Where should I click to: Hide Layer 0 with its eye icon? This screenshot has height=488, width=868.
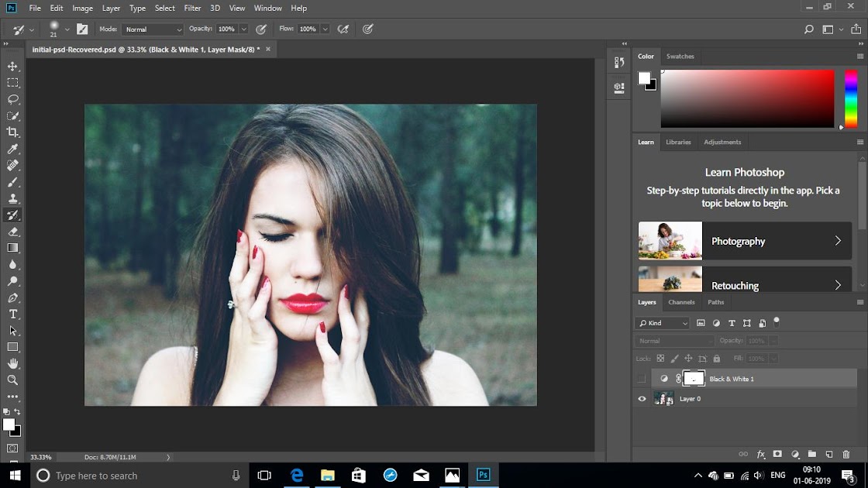(641, 398)
